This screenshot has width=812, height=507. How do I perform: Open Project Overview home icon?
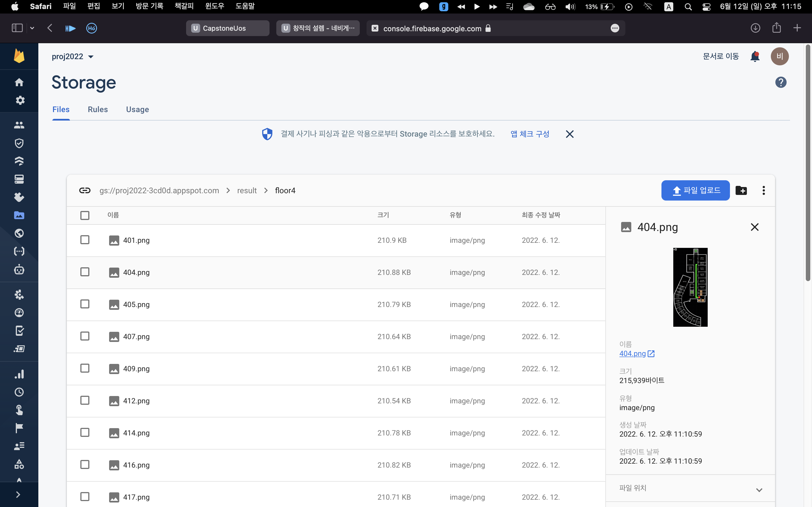(x=19, y=82)
